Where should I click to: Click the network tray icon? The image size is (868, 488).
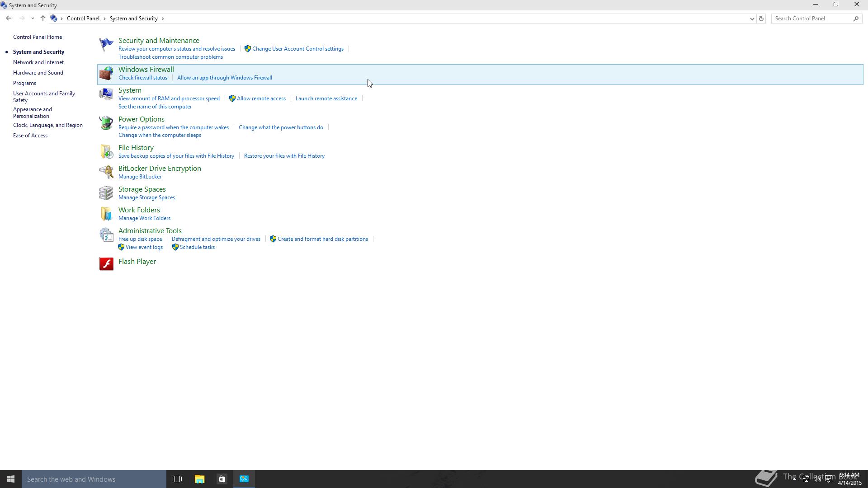click(806, 479)
